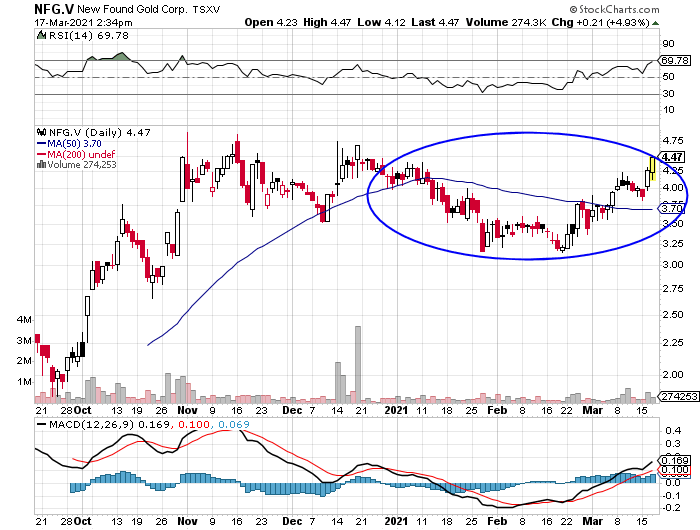
Task: Click the blue 0.069 MACD histogram value
Action: (234, 424)
